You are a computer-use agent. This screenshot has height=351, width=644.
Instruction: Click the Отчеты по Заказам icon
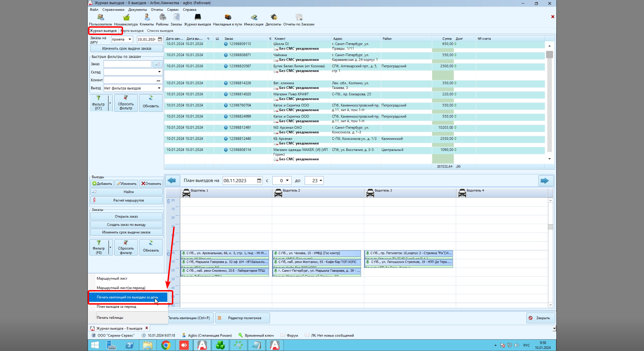tap(299, 19)
